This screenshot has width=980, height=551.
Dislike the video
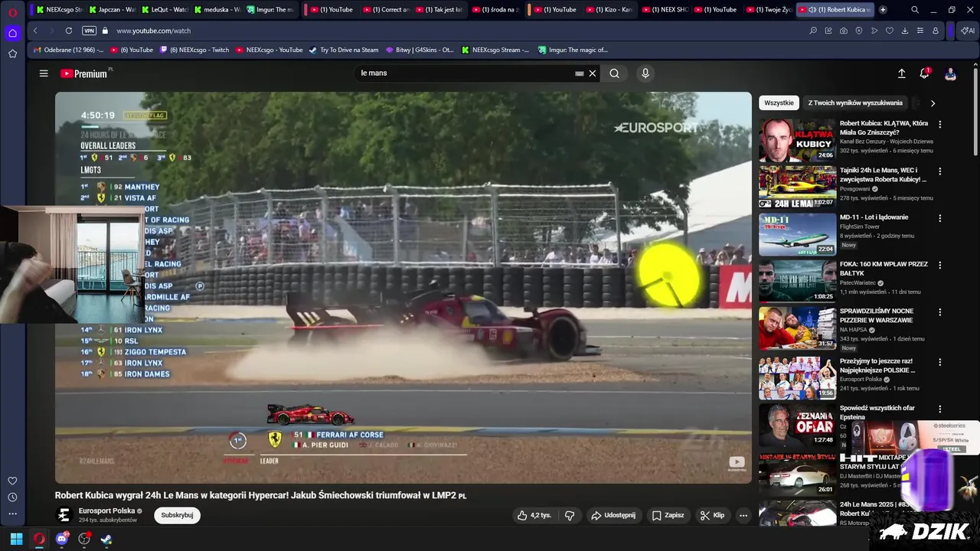point(570,515)
